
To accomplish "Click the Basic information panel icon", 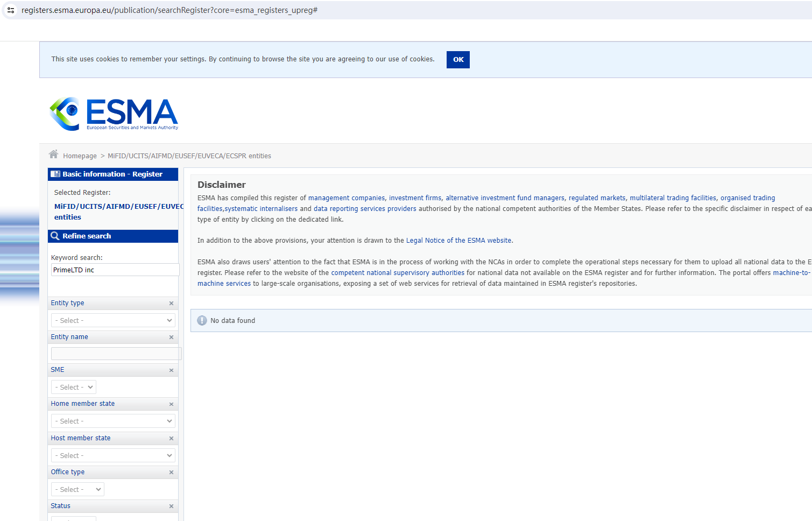I will click(55, 174).
